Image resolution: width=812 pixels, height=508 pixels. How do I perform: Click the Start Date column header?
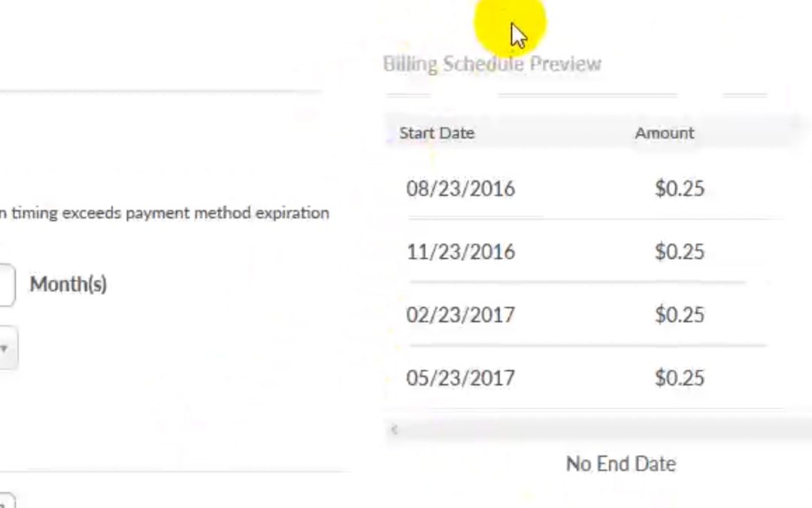point(437,133)
